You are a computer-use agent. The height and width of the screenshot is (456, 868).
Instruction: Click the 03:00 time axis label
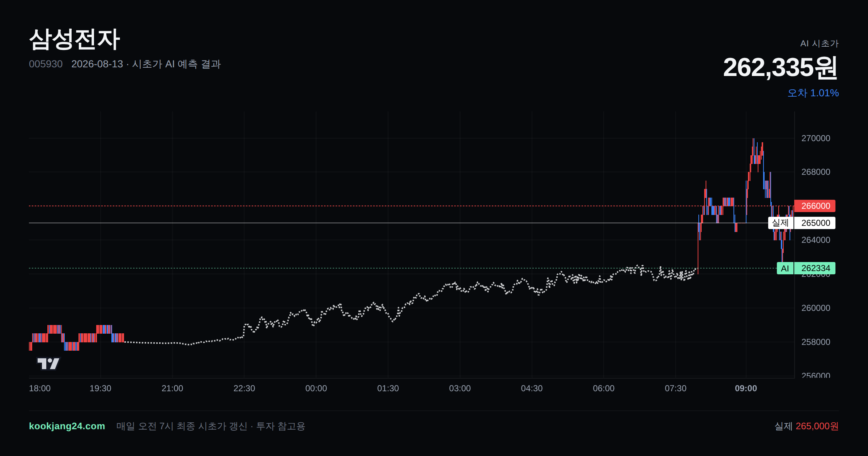460,388
